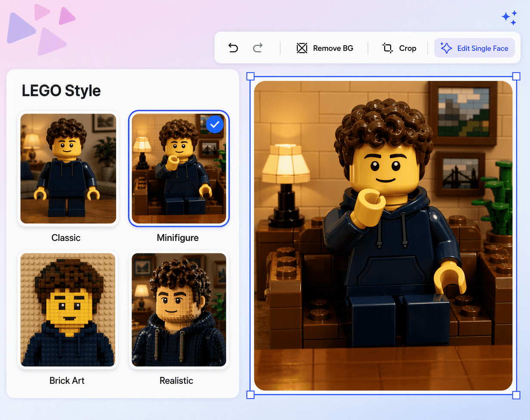Choose the Minifigure style thumbnail
The image size is (530, 420).
point(179,169)
